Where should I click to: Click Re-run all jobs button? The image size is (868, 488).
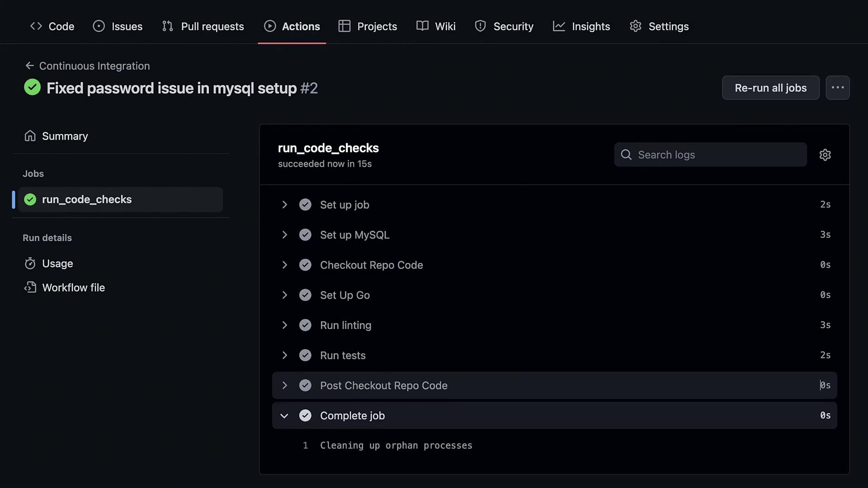(770, 88)
